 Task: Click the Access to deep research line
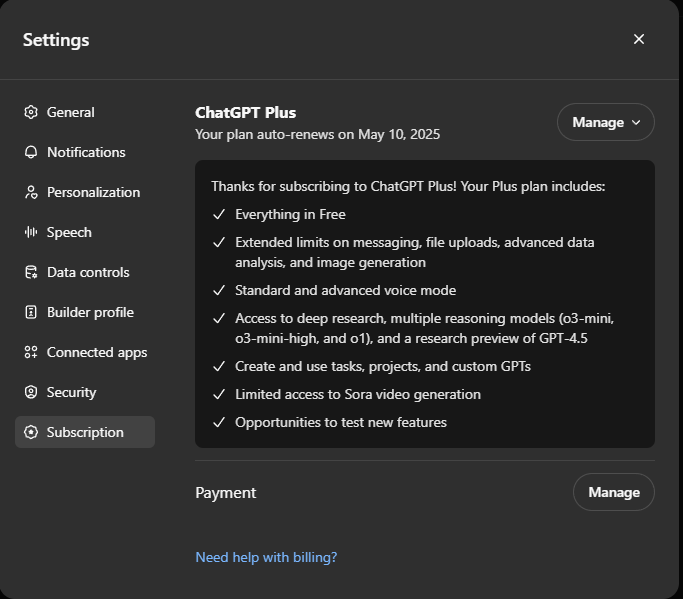coord(424,328)
